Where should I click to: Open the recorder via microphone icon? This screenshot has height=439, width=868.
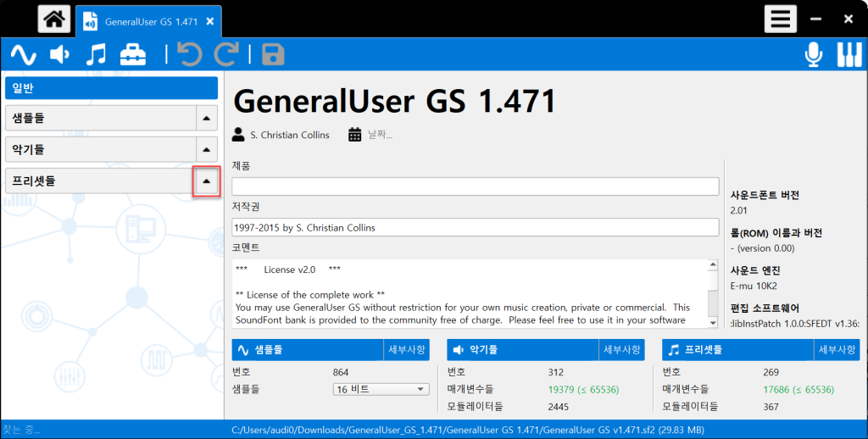click(x=814, y=54)
